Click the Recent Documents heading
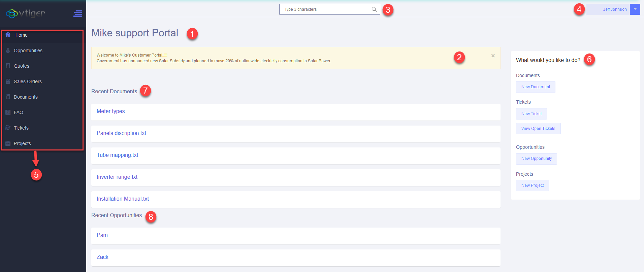 pyautogui.click(x=114, y=92)
